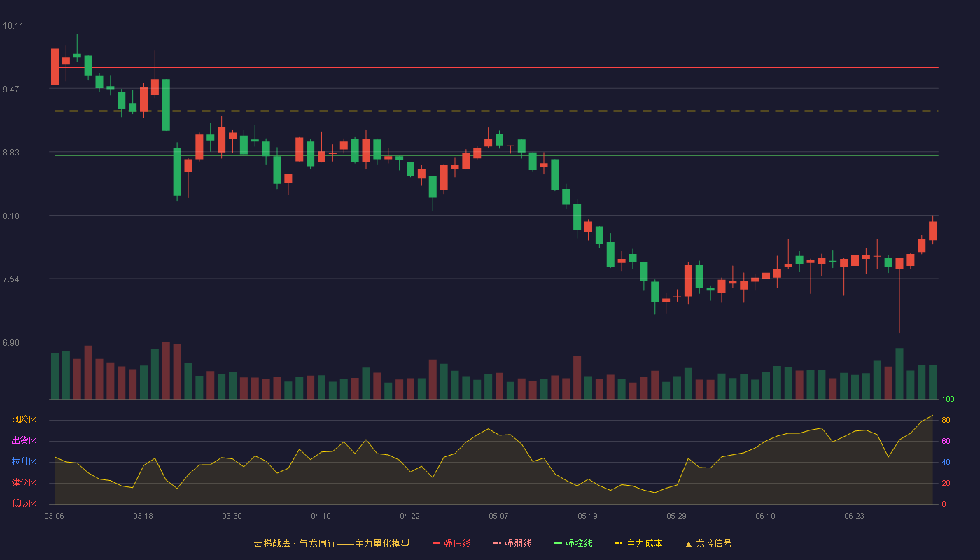This screenshot has height=560, width=980.
Task: Select the 低吸区 zone label
Action: point(24,503)
